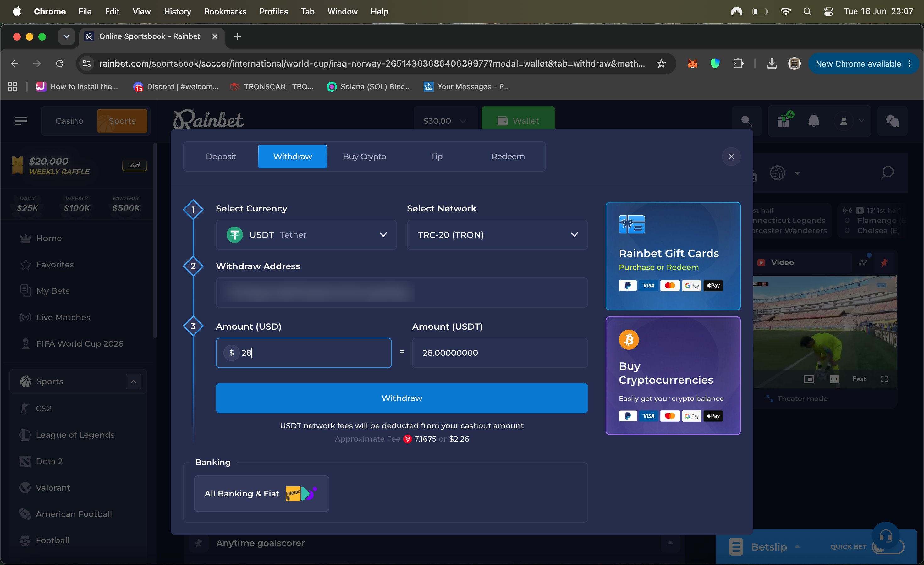Open the hamburger side menu
This screenshot has width=924, height=565.
tap(21, 121)
